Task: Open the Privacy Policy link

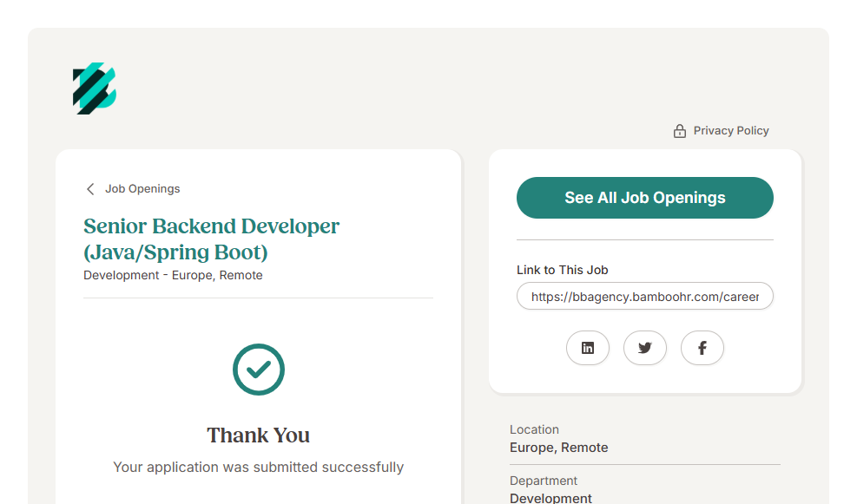Action: click(730, 131)
